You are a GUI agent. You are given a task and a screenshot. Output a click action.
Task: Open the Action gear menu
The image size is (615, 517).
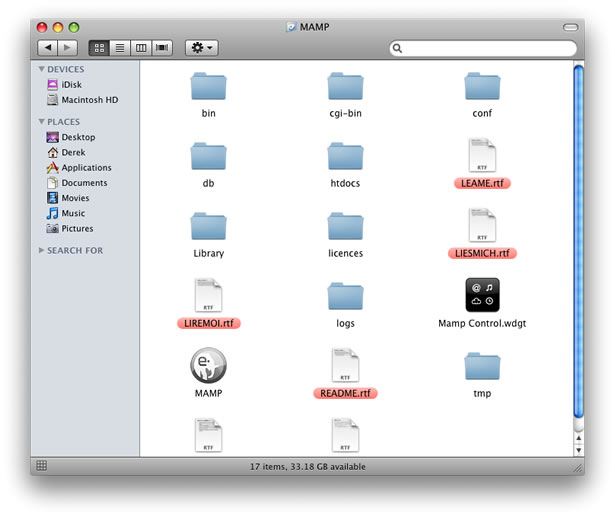tap(202, 48)
